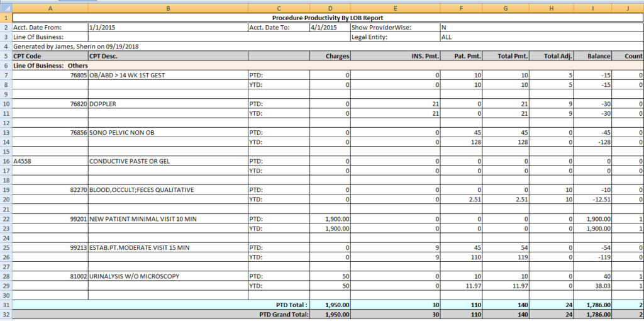Viewport: 644px width, 321px height.
Task: Click CONDUCTIVE PASTE OR GEL cell
Action: (168, 162)
